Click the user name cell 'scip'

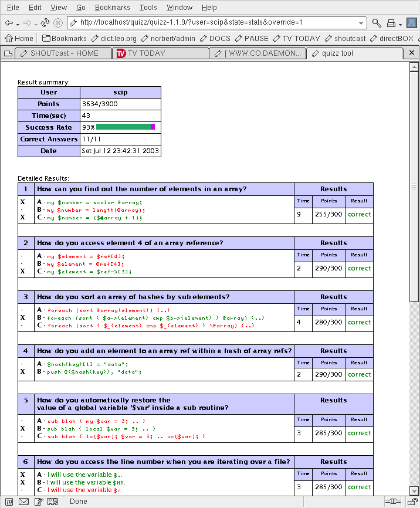120,92
